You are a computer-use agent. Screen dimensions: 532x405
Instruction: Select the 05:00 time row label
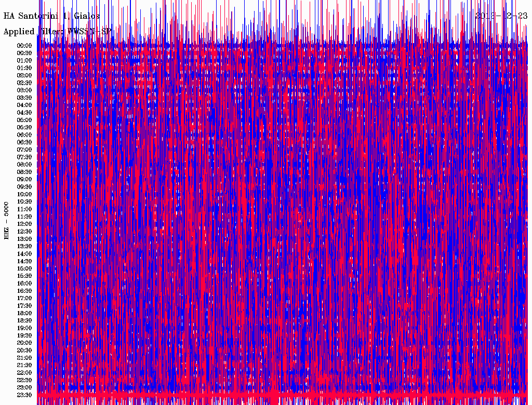coord(24,120)
